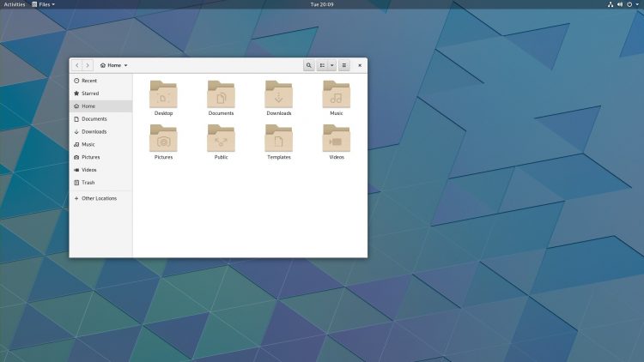Viewport: 644px width, 362px height.
Task: Open the Files app menu in top bar
Action: tap(44, 4)
